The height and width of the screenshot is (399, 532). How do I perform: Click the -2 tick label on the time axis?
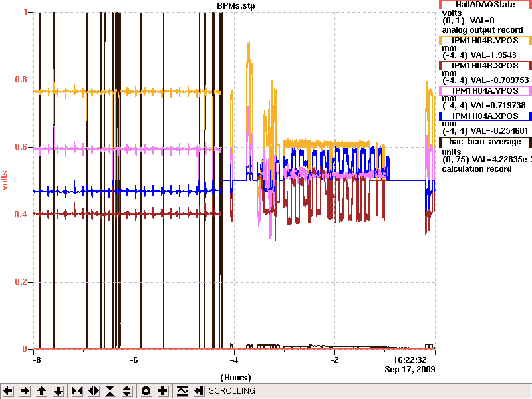334,360
